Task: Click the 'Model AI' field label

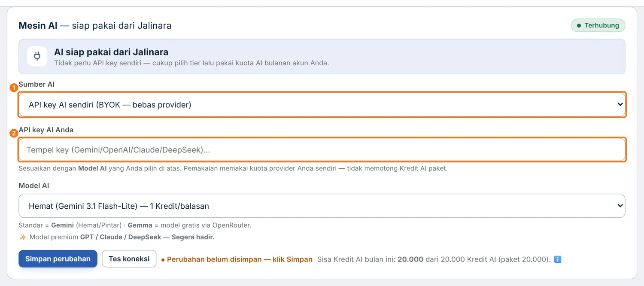Action: [34, 186]
